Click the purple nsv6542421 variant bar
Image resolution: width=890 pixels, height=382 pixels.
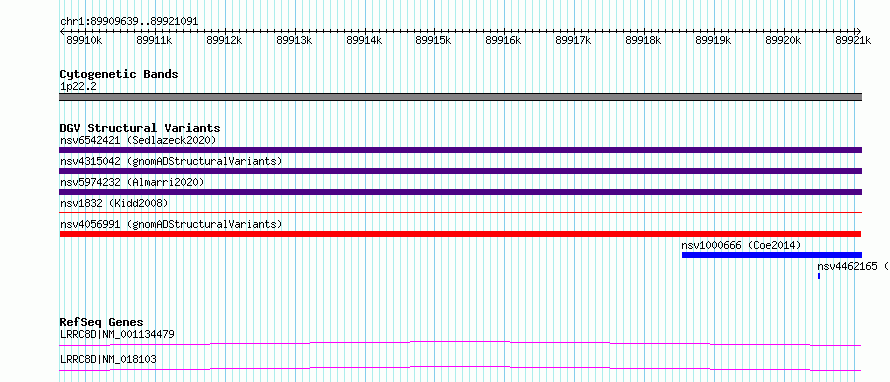click(x=460, y=150)
